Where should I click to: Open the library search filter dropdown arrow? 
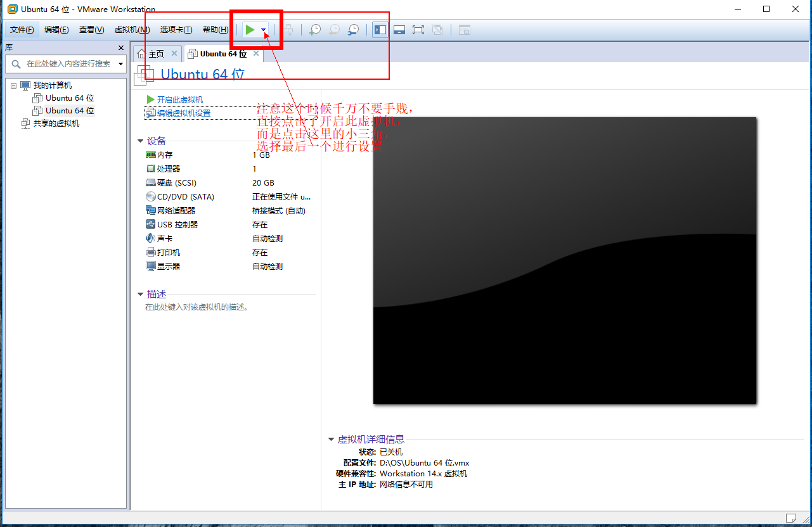pyautogui.click(x=120, y=64)
